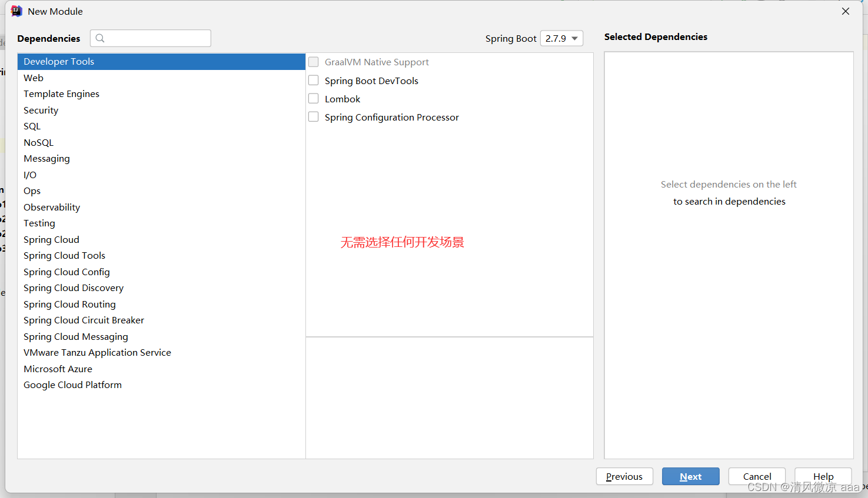Select the Web category
This screenshot has height=498, width=868.
click(161, 78)
